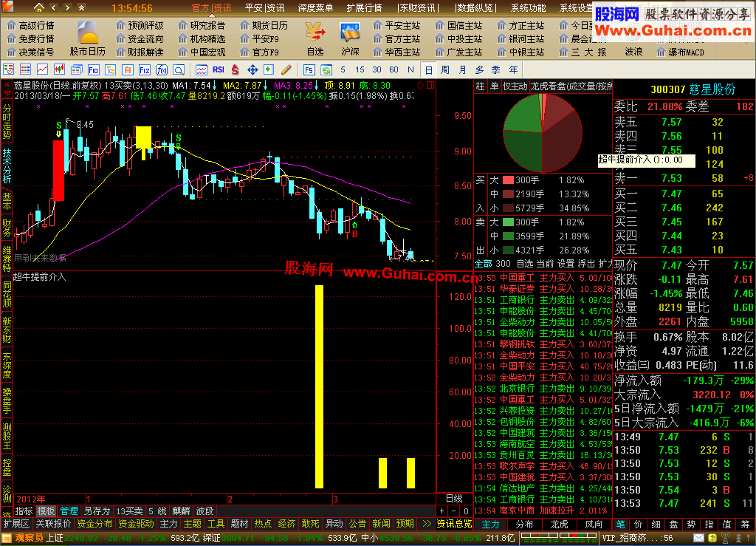Click the candlestick chart toolbar icon
The height and width of the screenshot is (546, 756).
59,70
